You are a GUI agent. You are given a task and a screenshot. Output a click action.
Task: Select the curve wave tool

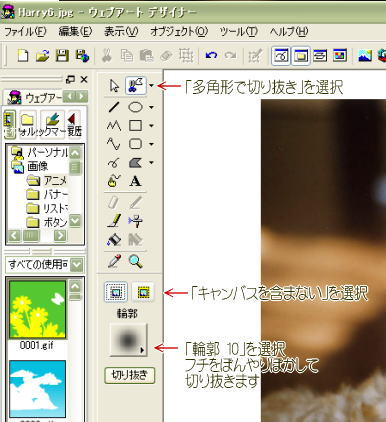coord(114,144)
